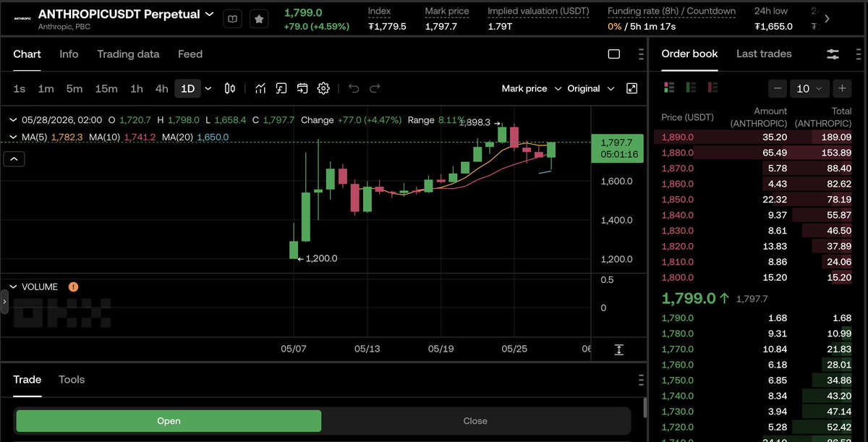This screenshot has height=442, width=868.
Task: Open the chart calendar/compare icon
Action: [302, 88]
